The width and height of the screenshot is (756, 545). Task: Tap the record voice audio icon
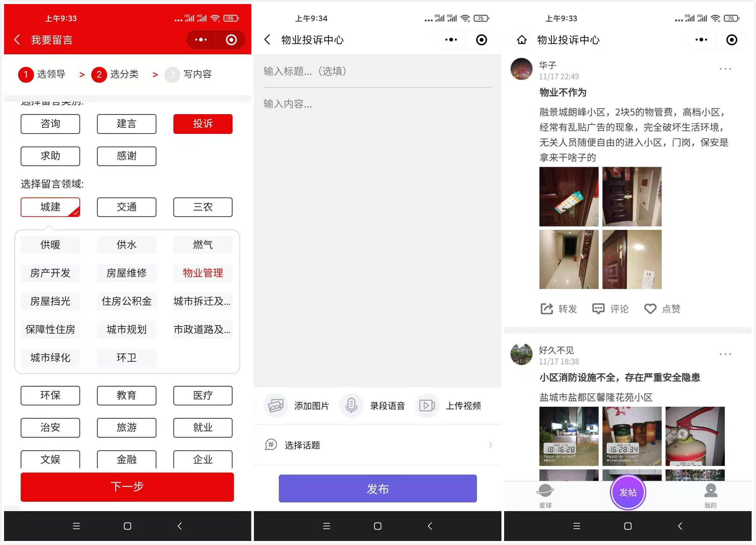coord(351,406)
